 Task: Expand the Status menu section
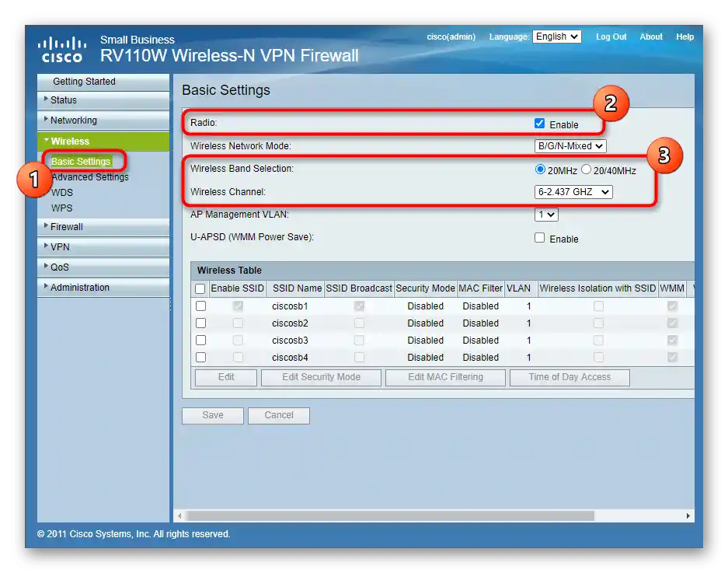tap(103, 100)
